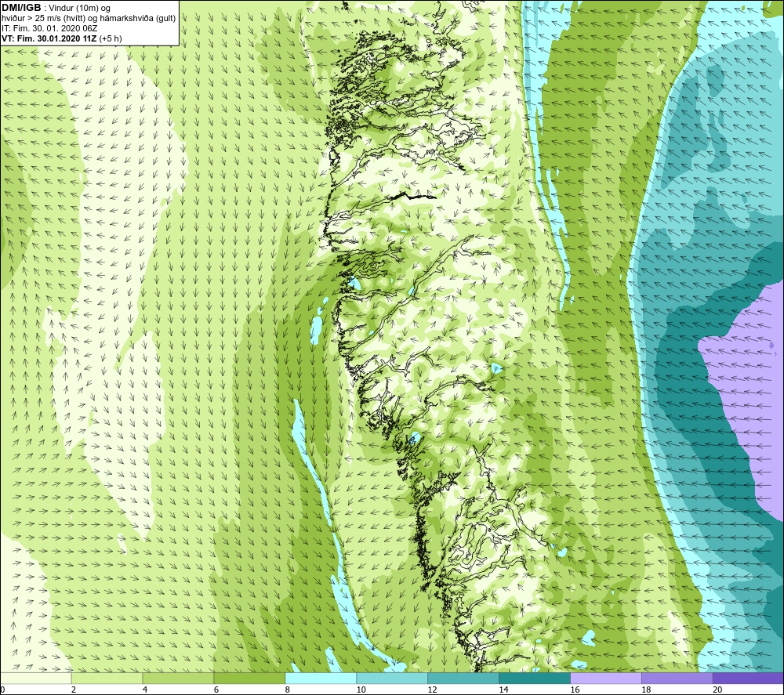The image size is (784, 695).
Task: Click the '0' scale label
Action: click(2, 690)
